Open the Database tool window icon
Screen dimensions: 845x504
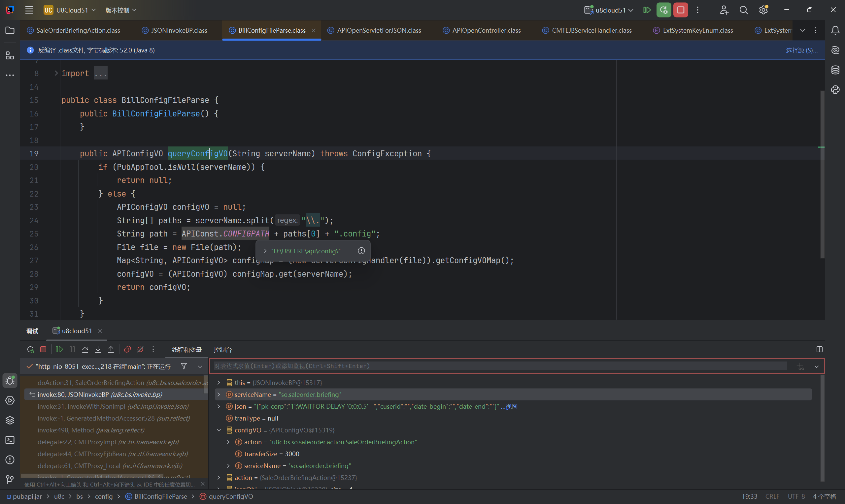pos(835,70)
